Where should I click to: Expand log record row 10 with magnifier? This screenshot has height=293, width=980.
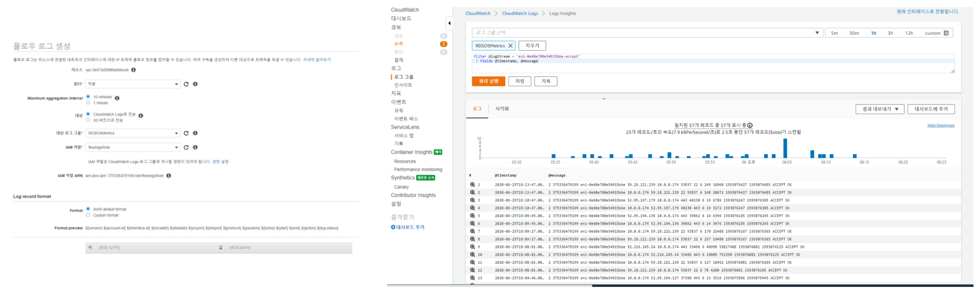472,255
